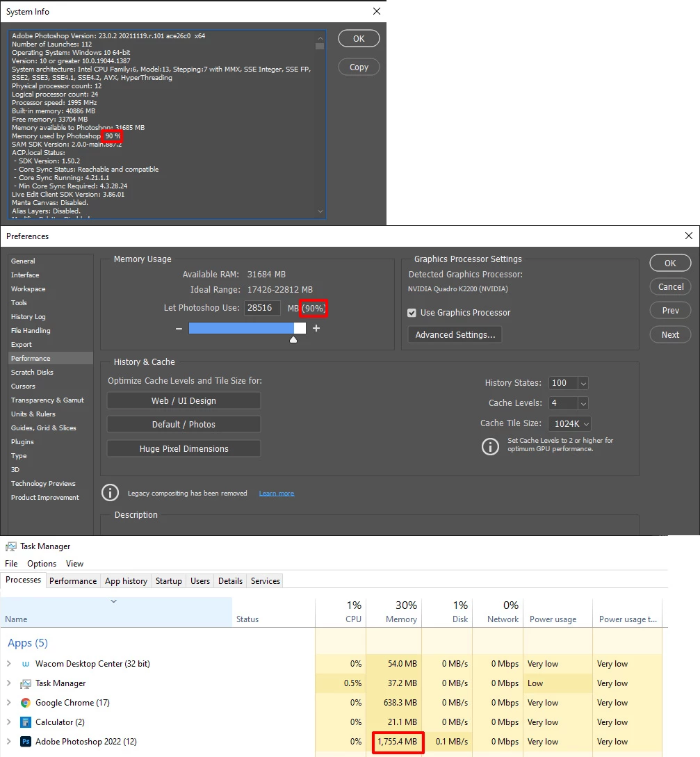Click Copy in the System Info dialog
This screenshot has height=757, width=700.
pyautogui.click(x=359, y=67)
